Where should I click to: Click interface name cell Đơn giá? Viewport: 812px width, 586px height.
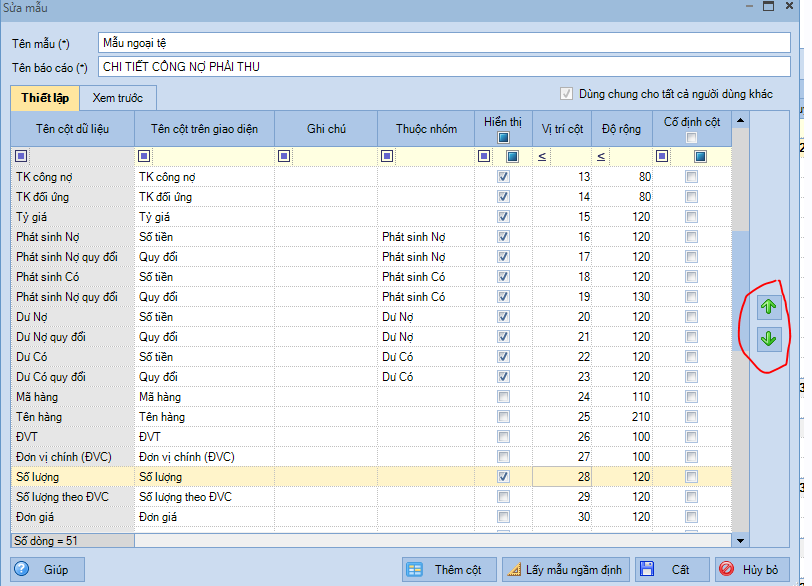point(205,517)
